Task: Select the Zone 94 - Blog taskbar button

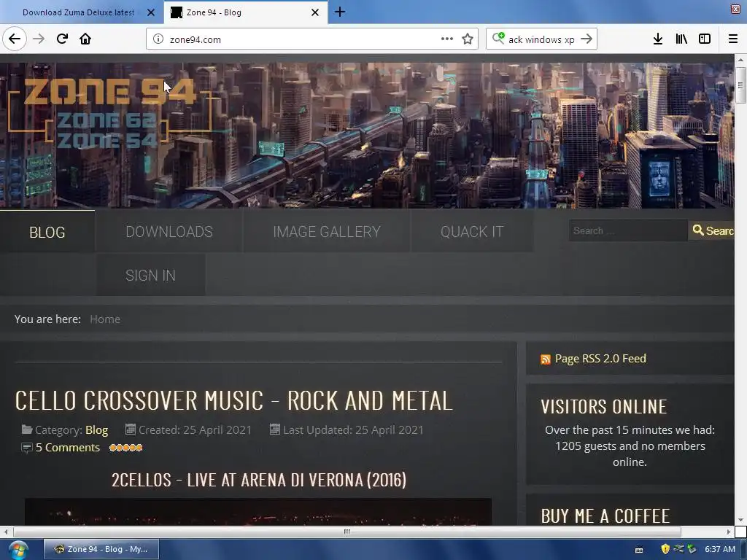Action: click(x=101, y=549)
